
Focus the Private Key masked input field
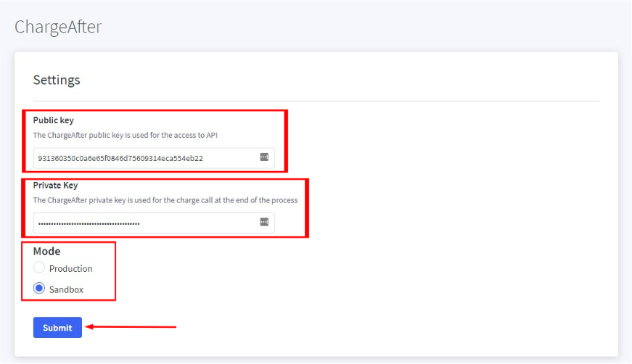tap(154, 223)
